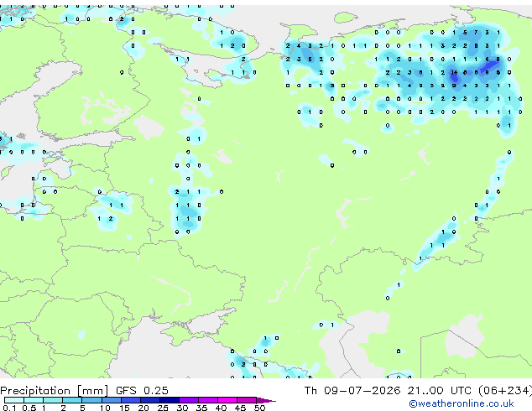532x411 pixels.
Task: Click the '14' mm value on map
Action: (454, 72)
